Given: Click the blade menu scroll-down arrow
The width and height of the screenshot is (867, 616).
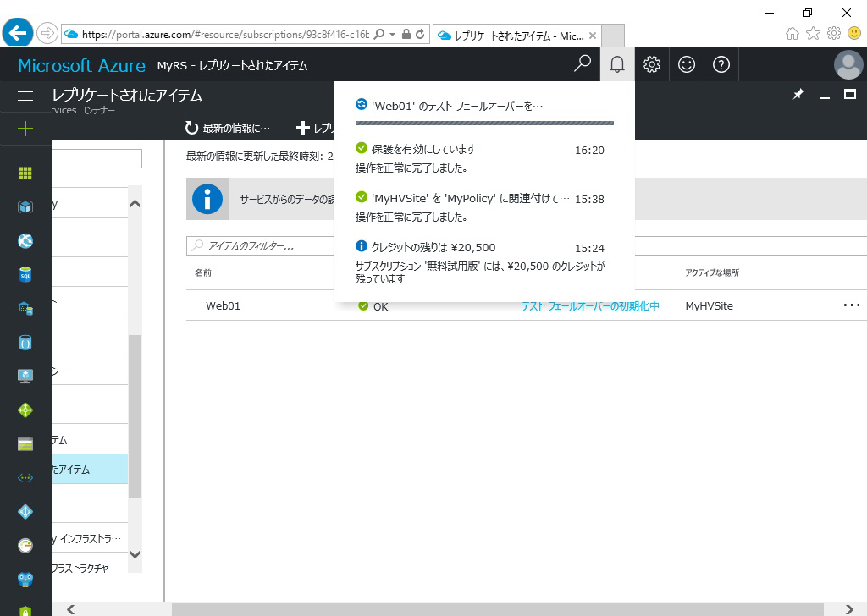Looking at the screenshot, I should (x=135, y=554).
